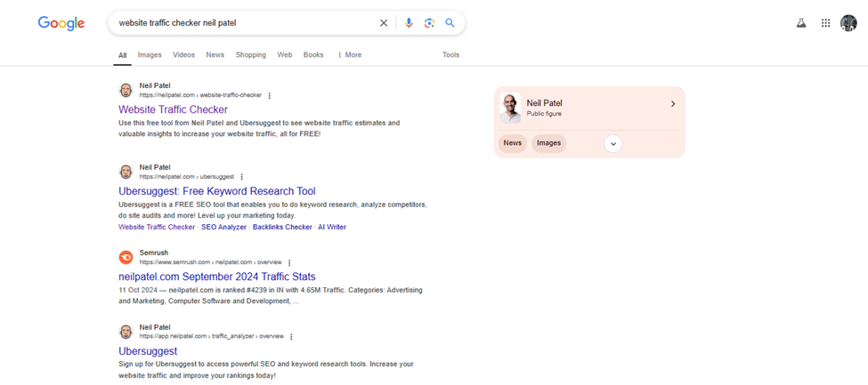Click Semrush site name above result

(x=154, y=253)
